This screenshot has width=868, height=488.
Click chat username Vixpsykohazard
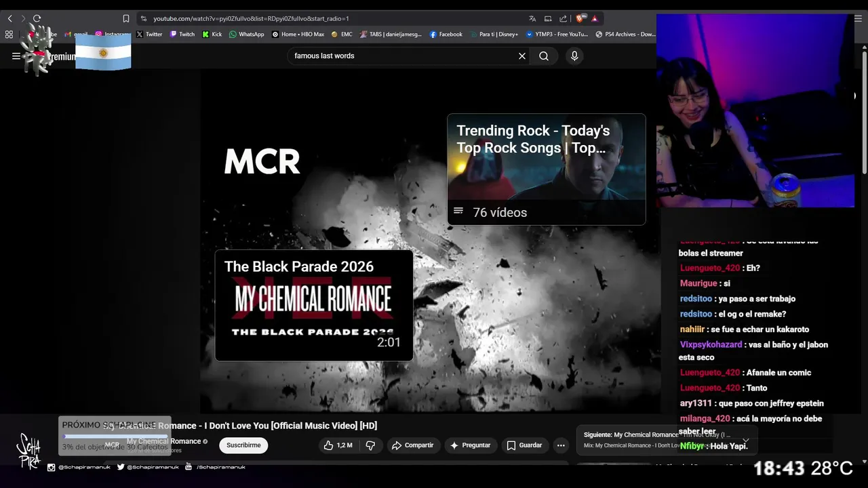(711, 344)
